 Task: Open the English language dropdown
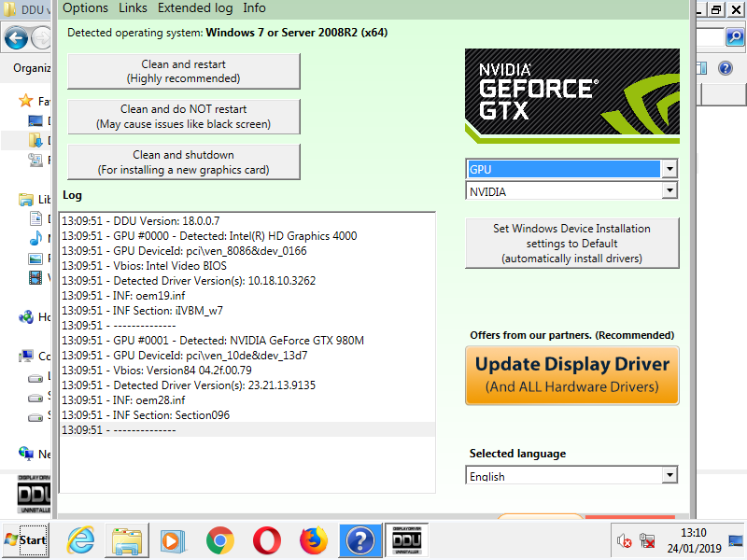point(669,475)
